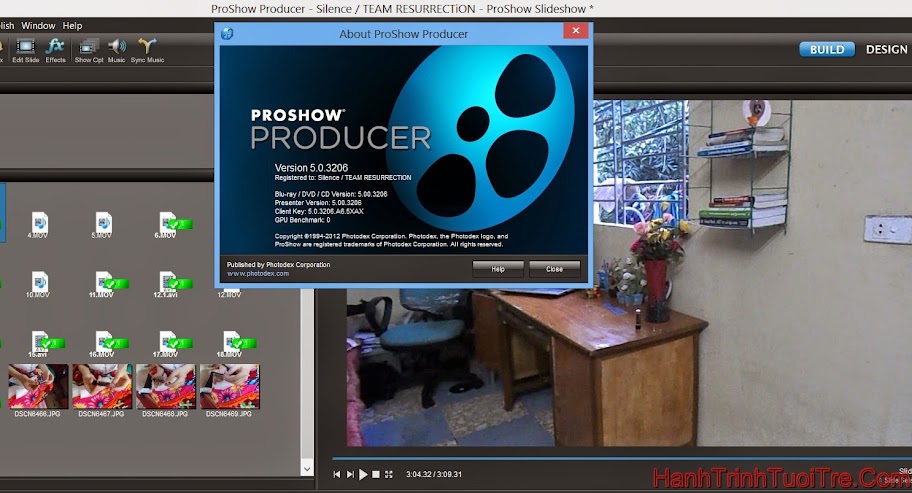Select the DSCN6469.JPG thumbnail
Viewport: 912px width, 493px height.
229,387
